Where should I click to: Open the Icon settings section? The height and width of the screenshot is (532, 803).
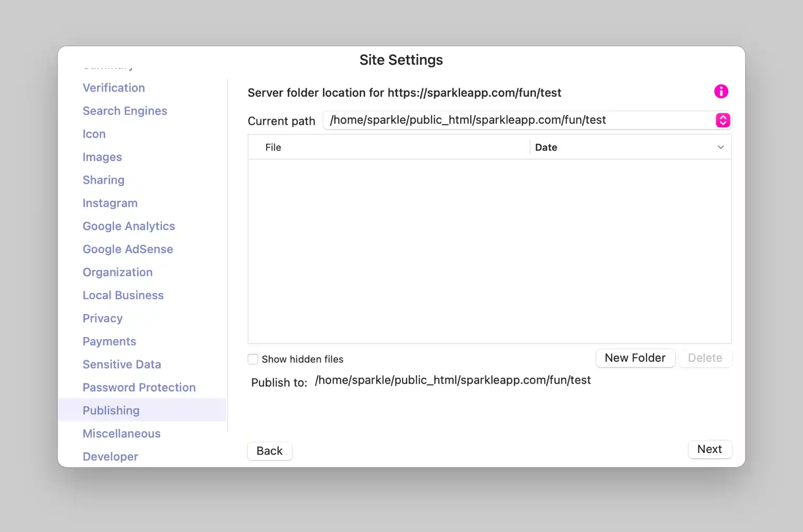[x=94, y=134]
